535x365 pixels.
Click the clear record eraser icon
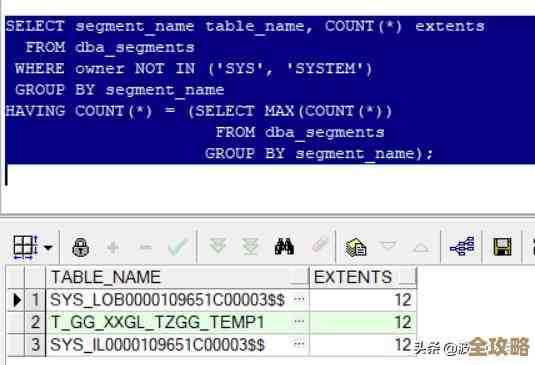pyautogui.click(x=320, y=245)
